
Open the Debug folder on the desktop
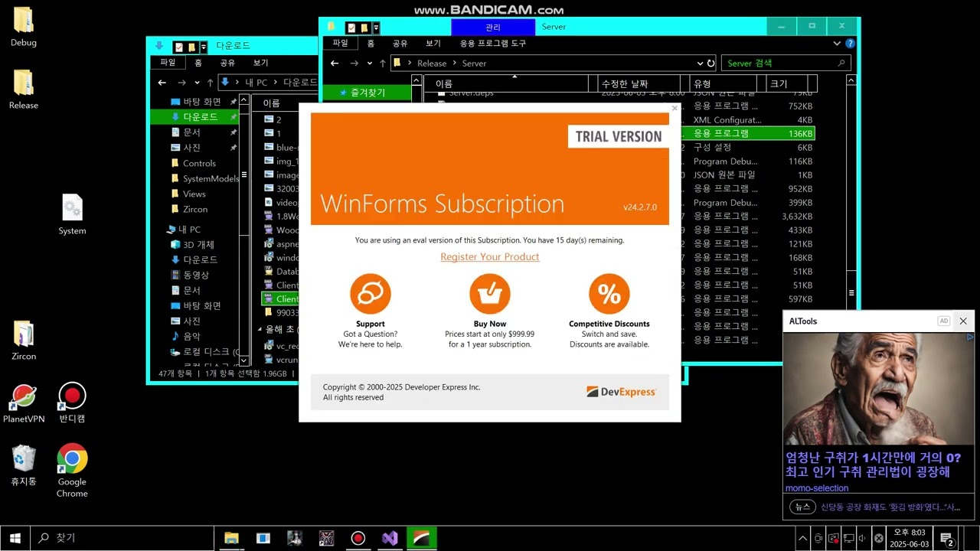(24, 27)
